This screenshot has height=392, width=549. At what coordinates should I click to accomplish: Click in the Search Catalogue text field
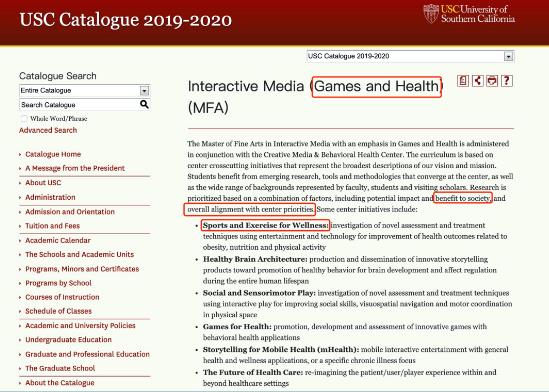tap(79, 105)
